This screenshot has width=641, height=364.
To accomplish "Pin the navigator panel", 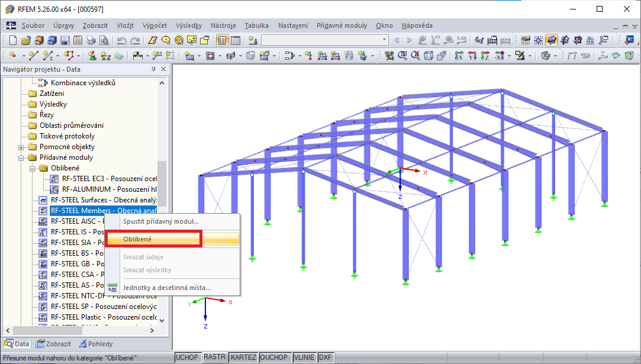I will point(154,69).
